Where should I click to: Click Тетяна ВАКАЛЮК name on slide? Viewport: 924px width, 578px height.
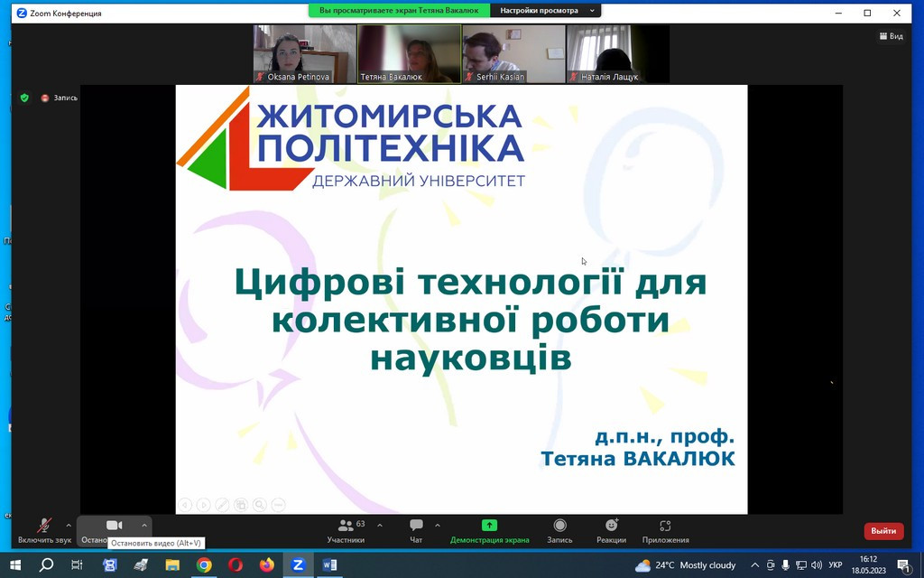(638, 458)
